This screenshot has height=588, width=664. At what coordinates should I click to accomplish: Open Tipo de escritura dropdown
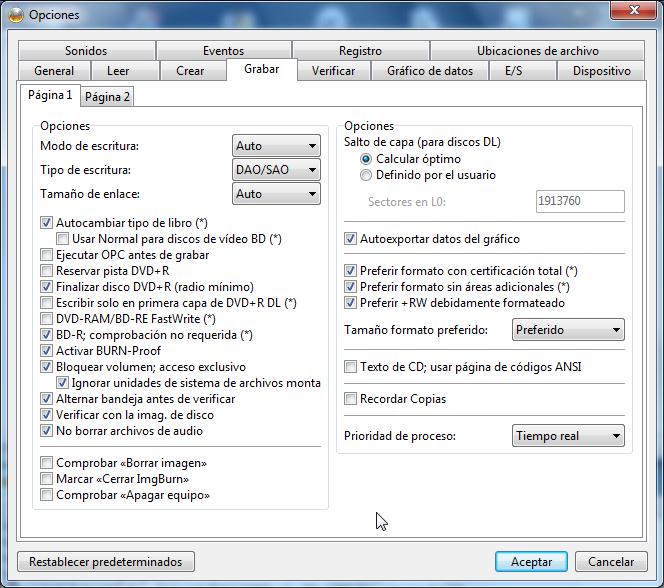pos(276,170)
